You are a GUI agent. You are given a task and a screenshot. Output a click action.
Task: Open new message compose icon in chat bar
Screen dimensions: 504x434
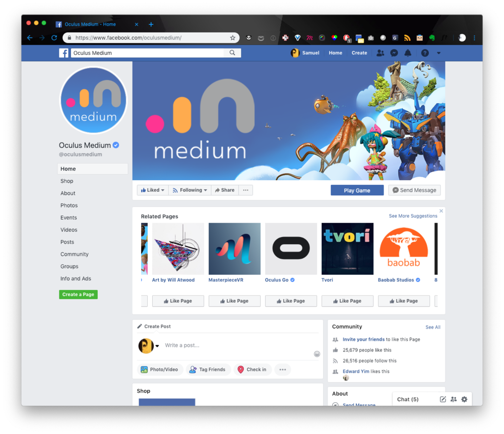(443, 399)
